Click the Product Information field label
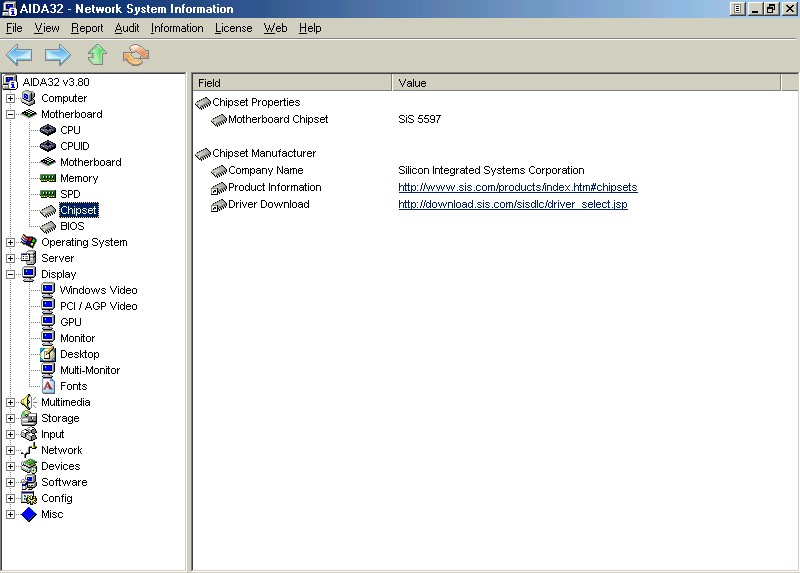 click(274, 187)
